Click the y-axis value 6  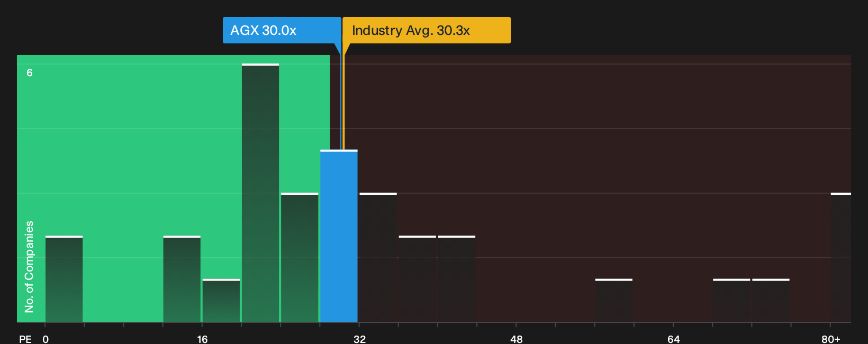click(x=30, y=73)
